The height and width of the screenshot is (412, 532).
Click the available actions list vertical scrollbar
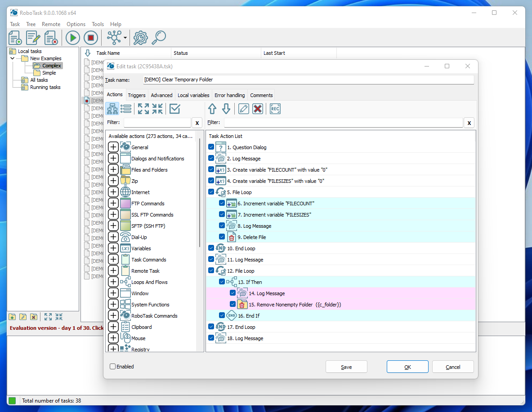pyautogui.click(x=200, y=193)
